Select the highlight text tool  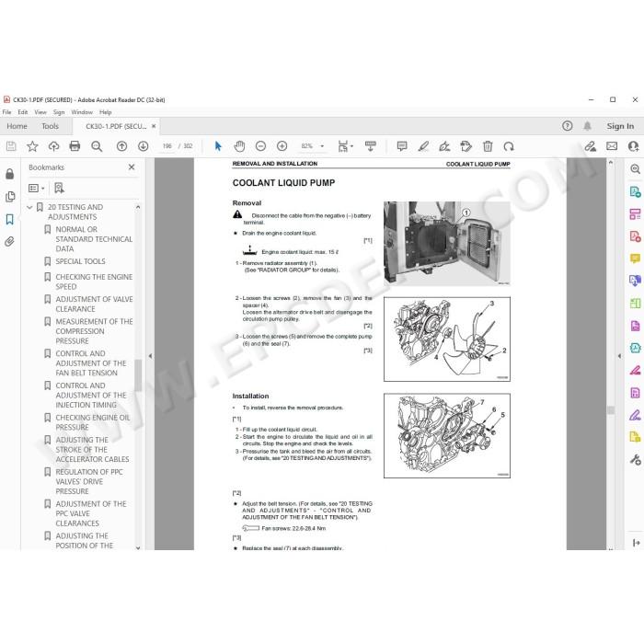tap(423, 146)
